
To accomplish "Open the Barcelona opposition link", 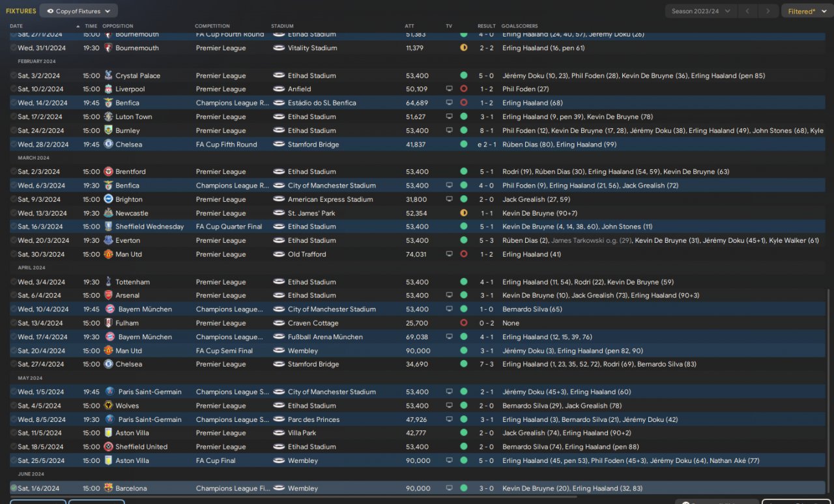I will (131, 488).
